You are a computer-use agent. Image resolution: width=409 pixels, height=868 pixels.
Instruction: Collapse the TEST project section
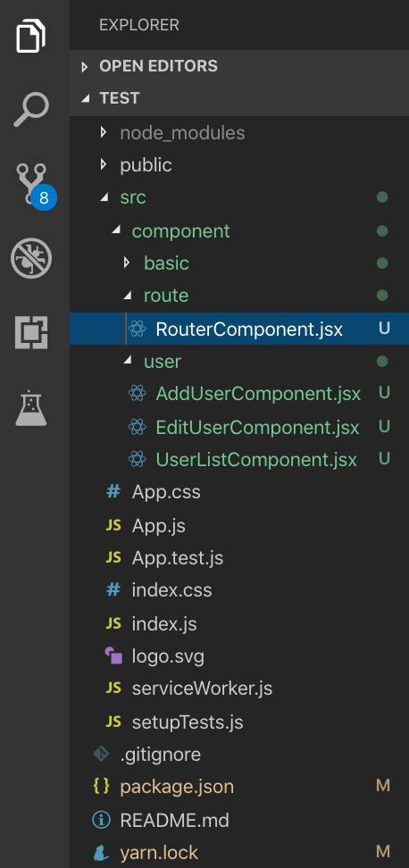[239, 98]
